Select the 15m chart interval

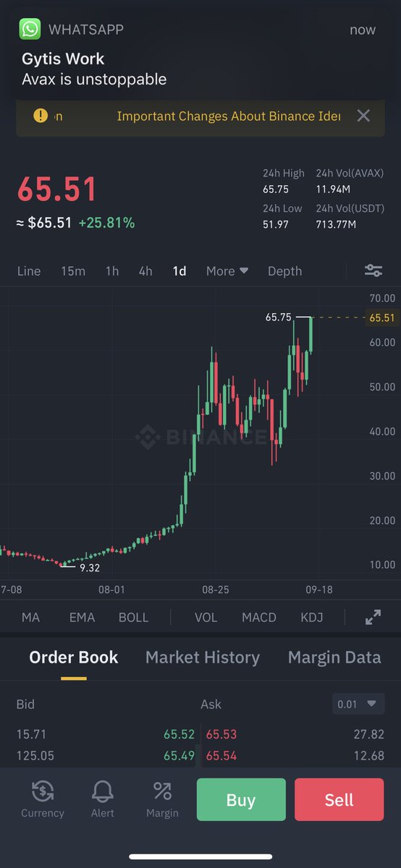tap(73, 271)
